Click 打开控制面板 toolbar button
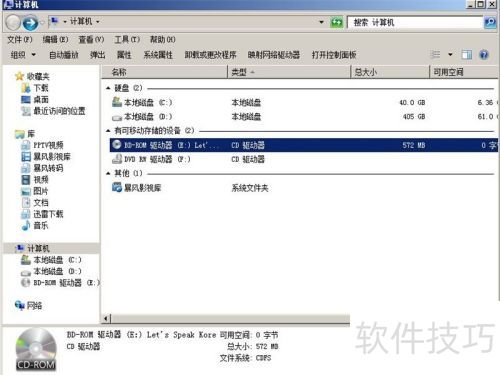Screen dimensions: 500x375 tap(334, 55)
